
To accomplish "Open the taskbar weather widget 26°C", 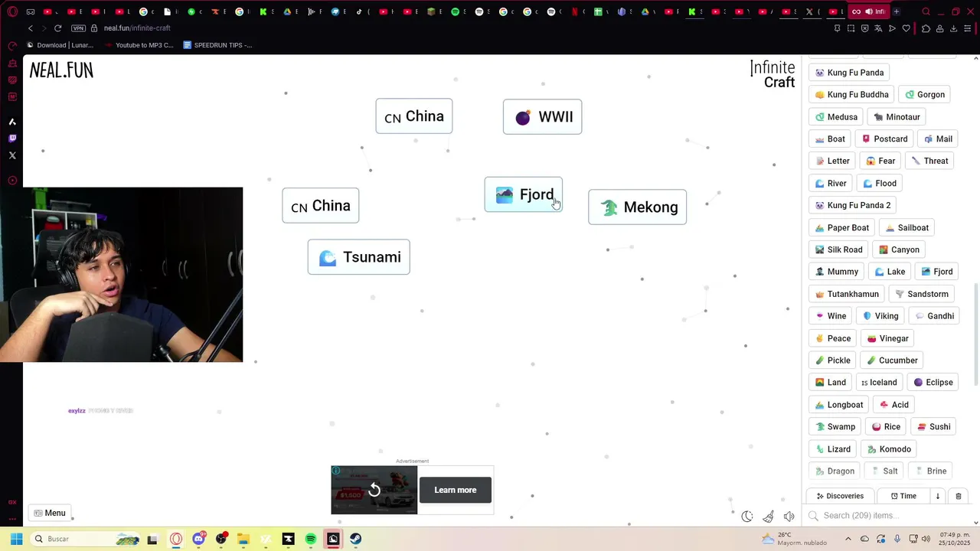I will point(795,539).
